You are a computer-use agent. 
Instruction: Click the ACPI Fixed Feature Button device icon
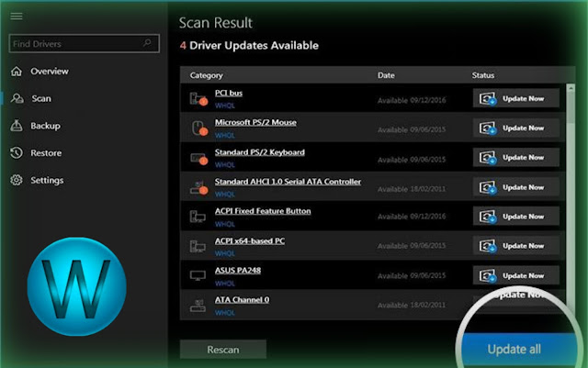click(198, 217)
